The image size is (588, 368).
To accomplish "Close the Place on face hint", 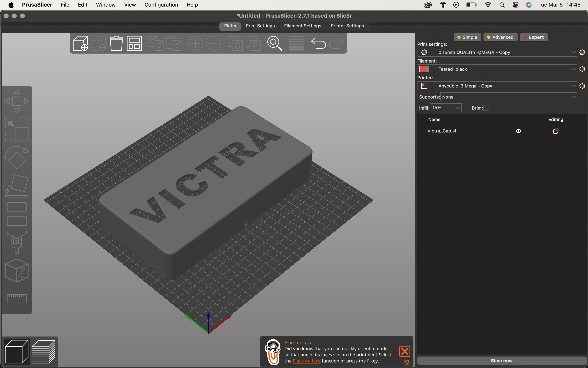I will click(404, 351).
